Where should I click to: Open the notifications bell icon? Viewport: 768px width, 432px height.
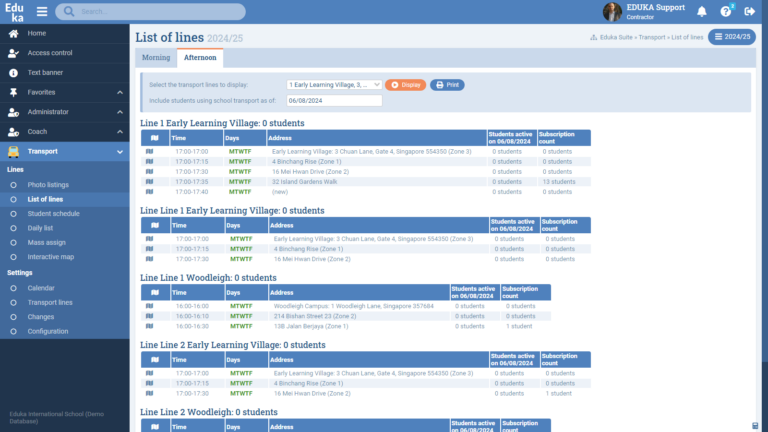pos(702,12)
